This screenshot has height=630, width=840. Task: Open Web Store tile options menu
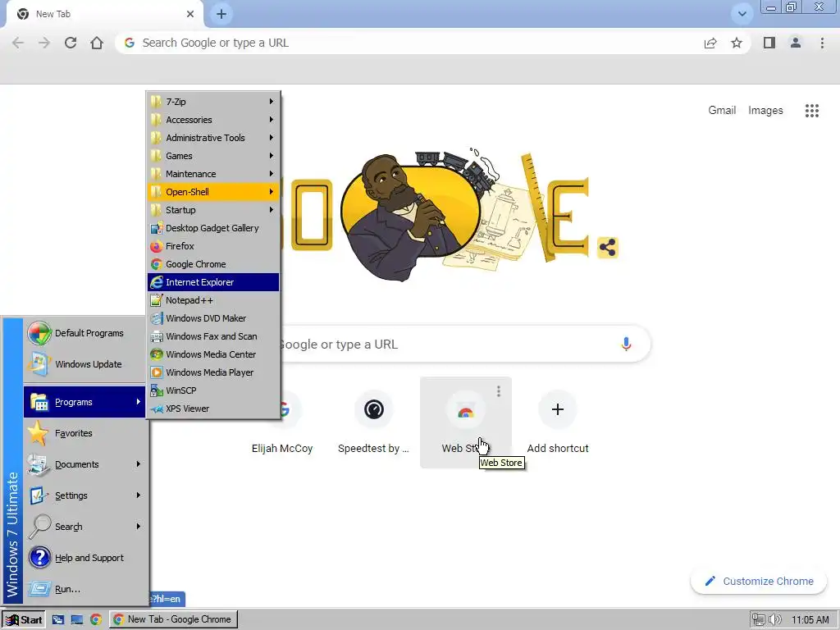pos(498,391)
